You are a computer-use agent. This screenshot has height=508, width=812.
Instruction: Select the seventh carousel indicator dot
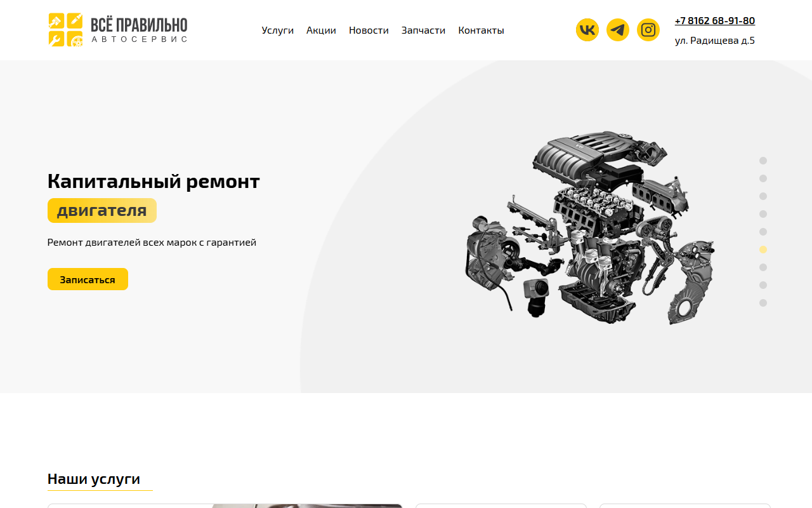[763, 267]
